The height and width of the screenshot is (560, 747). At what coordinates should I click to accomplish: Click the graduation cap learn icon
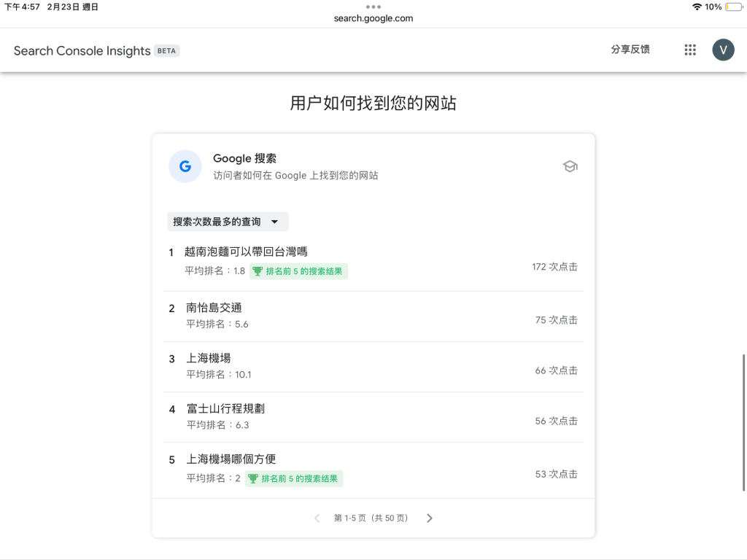click(570, 166)
